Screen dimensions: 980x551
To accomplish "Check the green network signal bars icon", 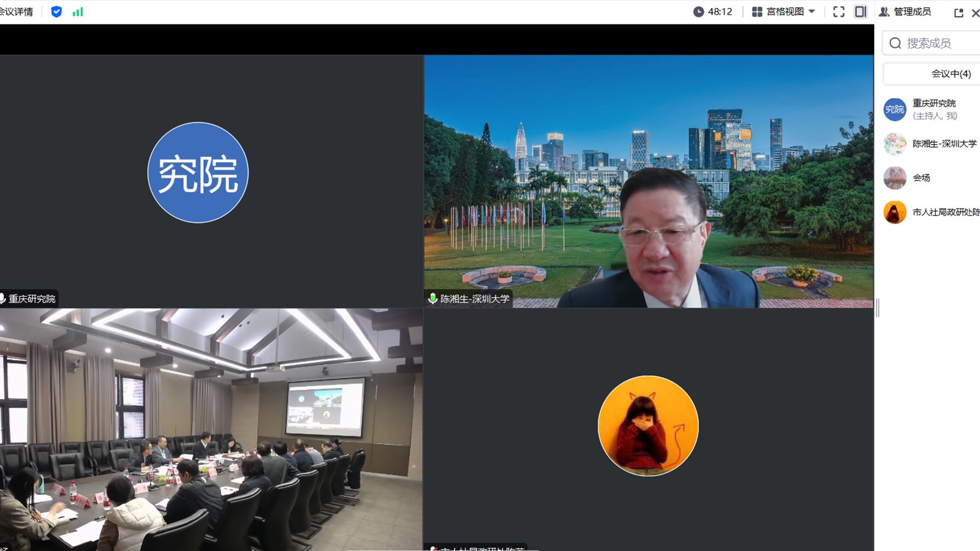I will coord(78,12).
